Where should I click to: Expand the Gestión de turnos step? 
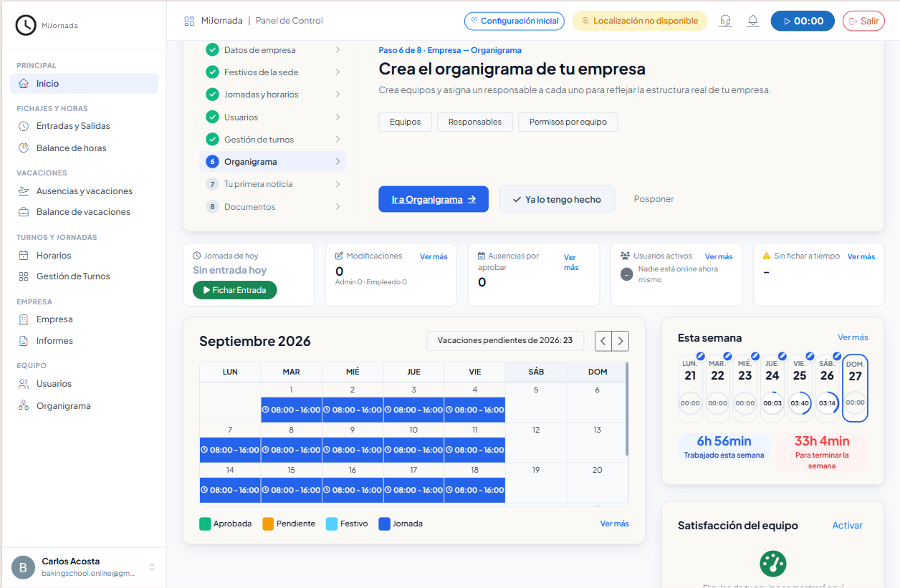pyautogui.click(x=273, y=140)
